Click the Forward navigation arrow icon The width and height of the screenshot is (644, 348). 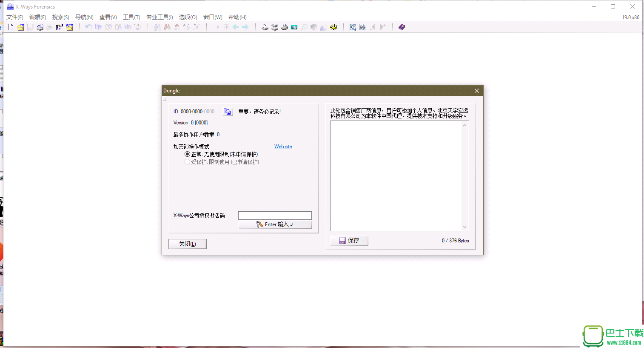click(x=245, y=27)
